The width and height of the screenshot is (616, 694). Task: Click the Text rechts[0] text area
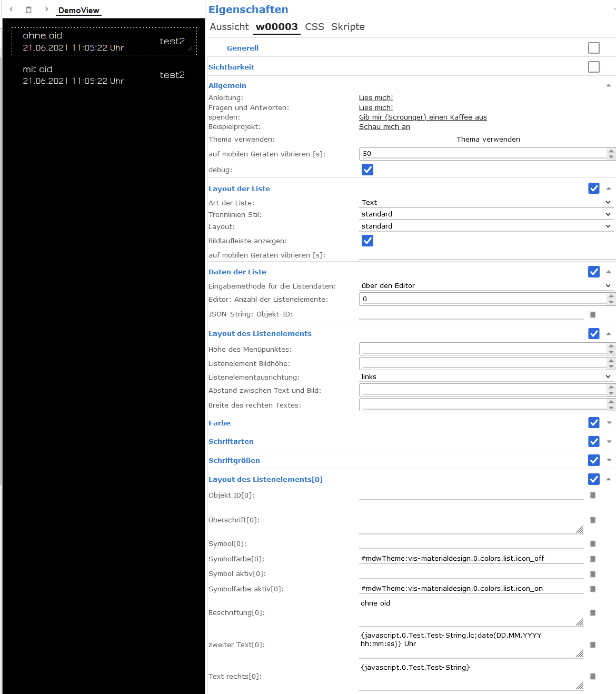pyautogui.click(x=471, y=676)
